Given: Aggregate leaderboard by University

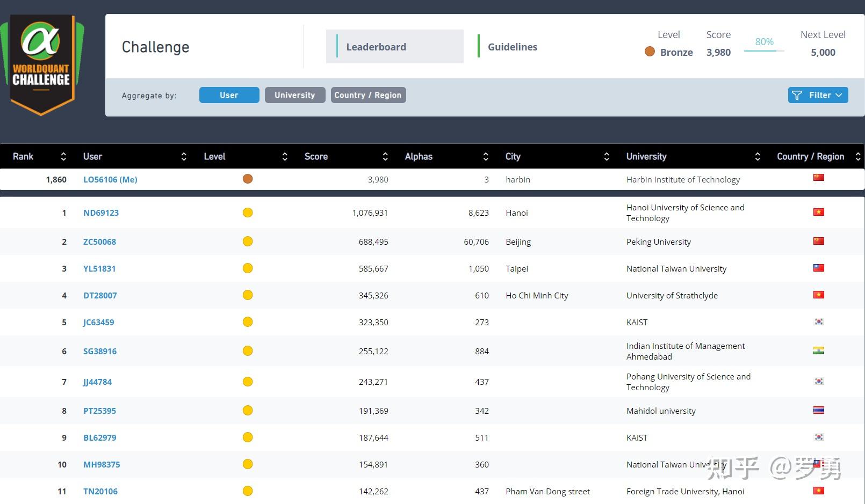Looking at the screenshot, I should click(x=294, y=95).
